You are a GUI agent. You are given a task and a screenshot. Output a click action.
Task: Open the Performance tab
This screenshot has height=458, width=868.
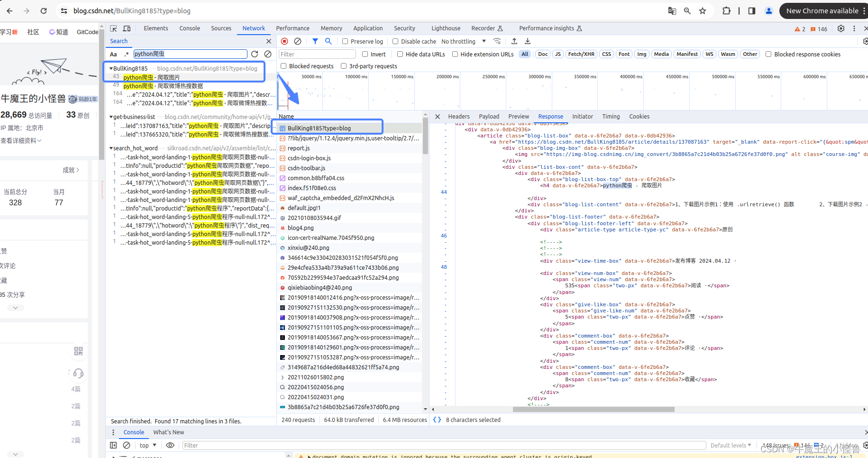click(292, 28)
